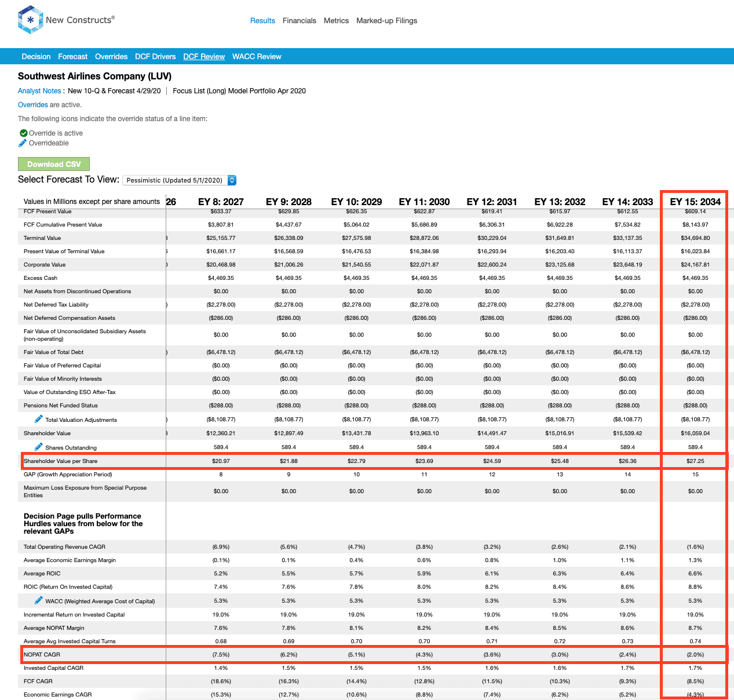Click the EY 14: 2033 column header

pos(627,202)
